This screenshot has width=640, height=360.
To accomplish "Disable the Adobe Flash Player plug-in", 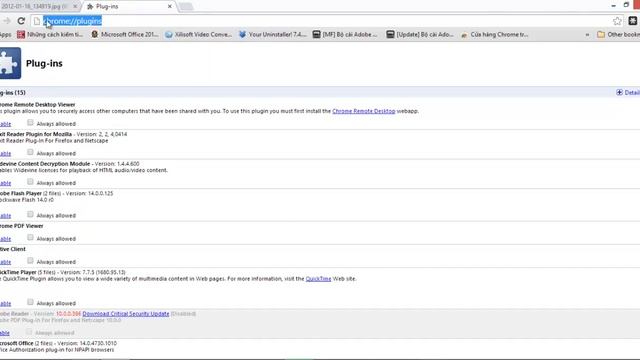I will click(5, 216).
